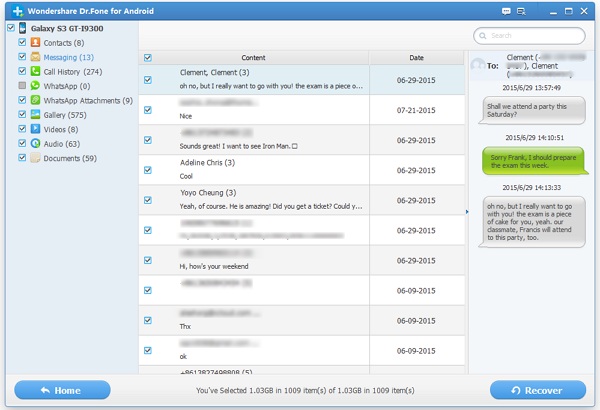The image size is (600, 410).
Task: Click the Audio music icon
Action: [x=35, y=143]
